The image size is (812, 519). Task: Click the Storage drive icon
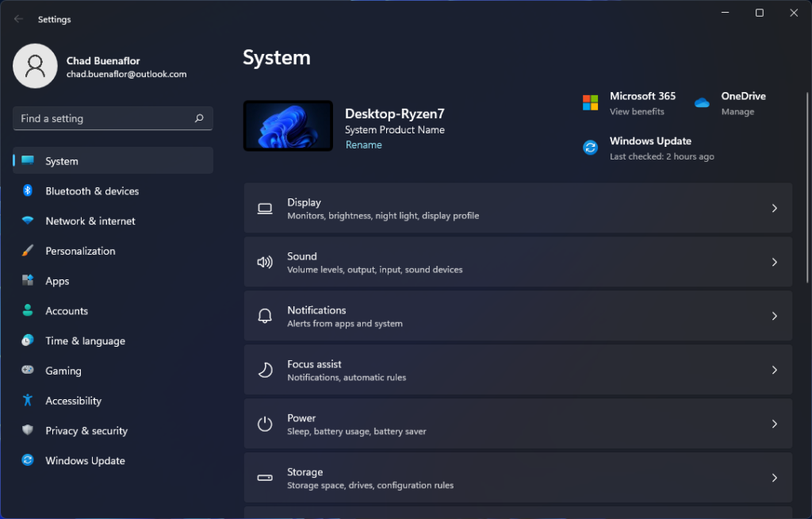coord(265,478)
